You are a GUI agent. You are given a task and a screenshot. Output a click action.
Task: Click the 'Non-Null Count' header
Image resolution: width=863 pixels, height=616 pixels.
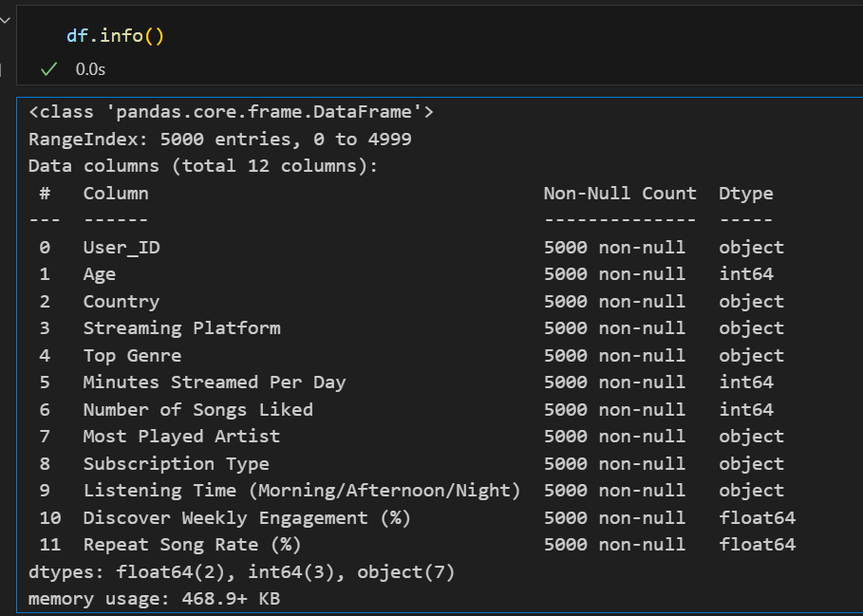[x=620, y=193]
